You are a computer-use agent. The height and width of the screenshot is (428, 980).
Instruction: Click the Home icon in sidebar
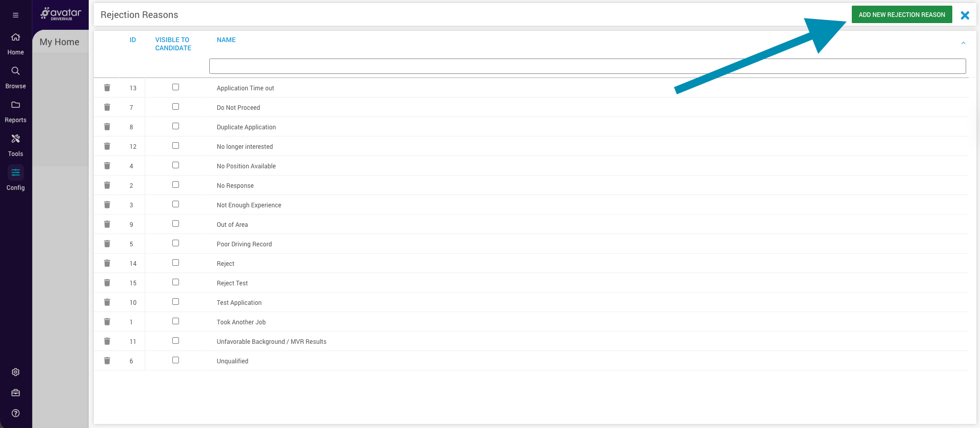pos(15,37)
